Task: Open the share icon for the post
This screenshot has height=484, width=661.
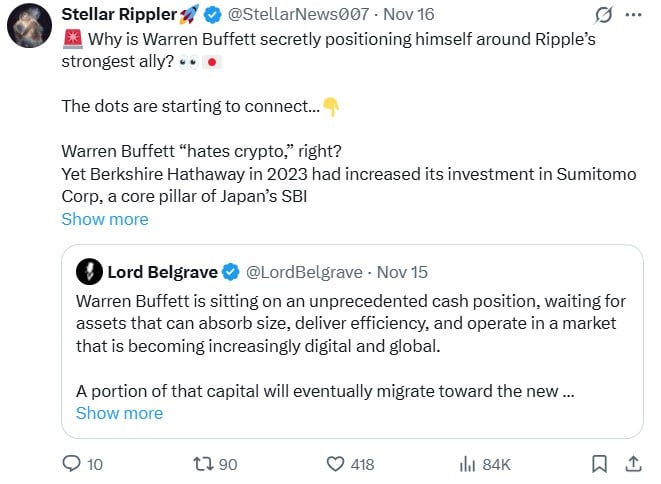Action: point(632,464)
